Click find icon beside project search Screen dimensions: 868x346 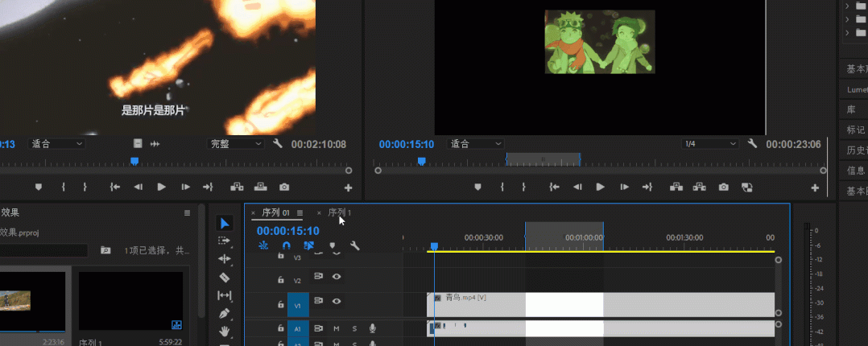(x=105, y=250)
